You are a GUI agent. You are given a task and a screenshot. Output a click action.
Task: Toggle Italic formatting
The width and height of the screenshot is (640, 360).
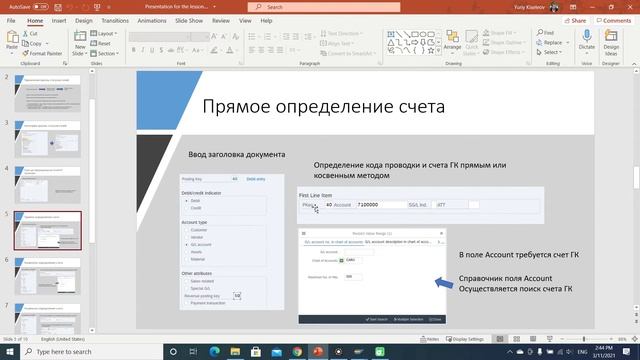tap(142, 50)
